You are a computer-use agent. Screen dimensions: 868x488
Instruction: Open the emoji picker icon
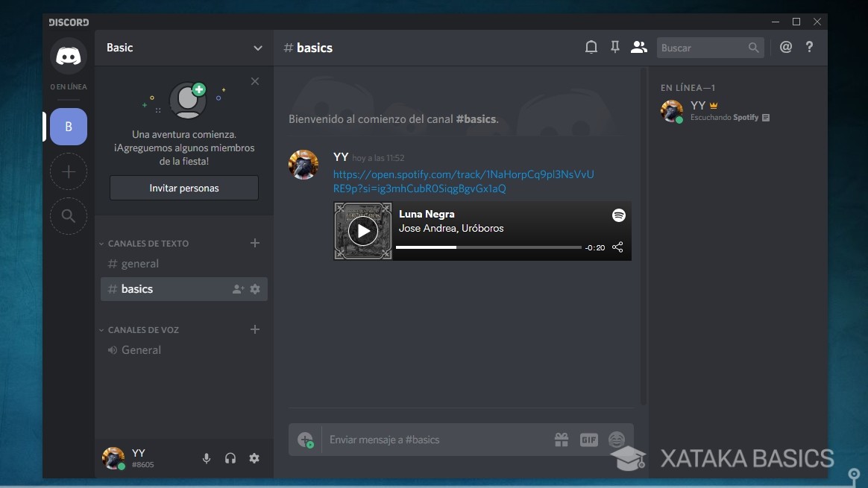coord(617,440)
